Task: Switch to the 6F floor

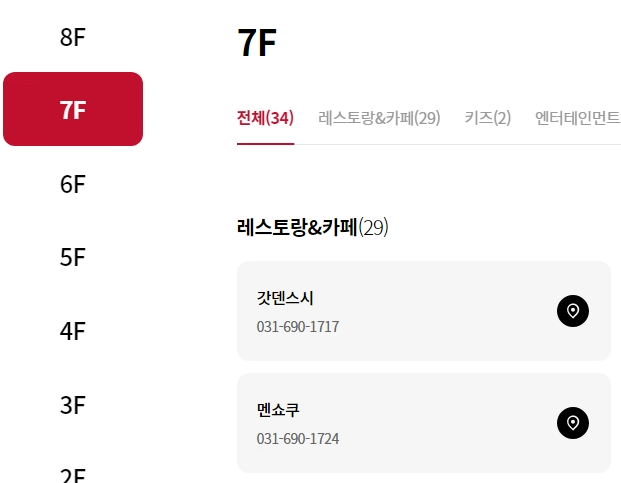Action: click(73, 184)
